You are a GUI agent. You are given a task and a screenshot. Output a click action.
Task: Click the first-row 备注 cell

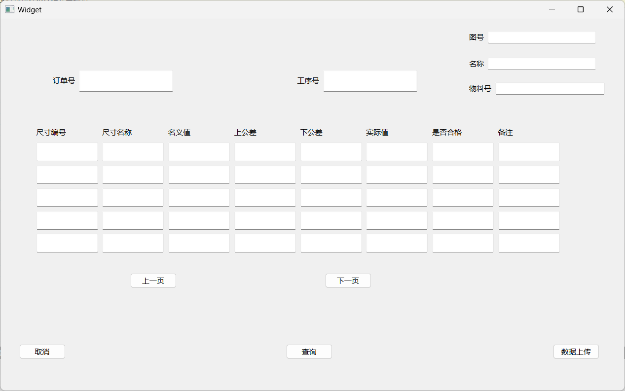[529, 152]
